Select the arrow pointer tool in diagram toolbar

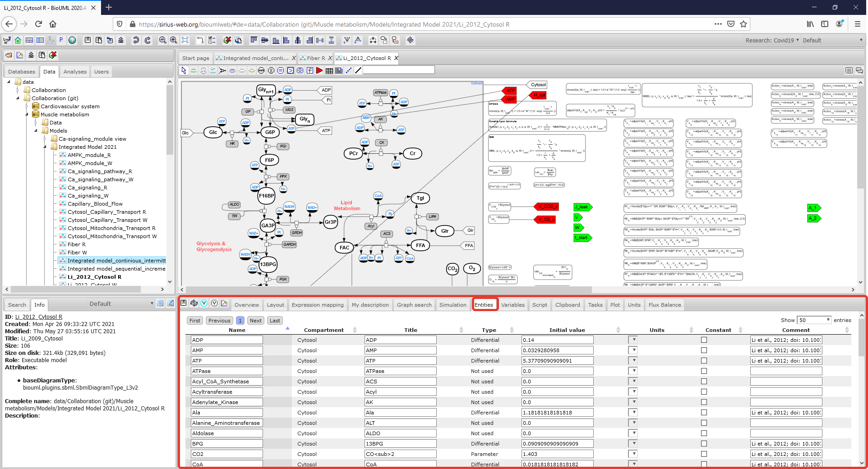pyautogui.click(x=184, y=70)
